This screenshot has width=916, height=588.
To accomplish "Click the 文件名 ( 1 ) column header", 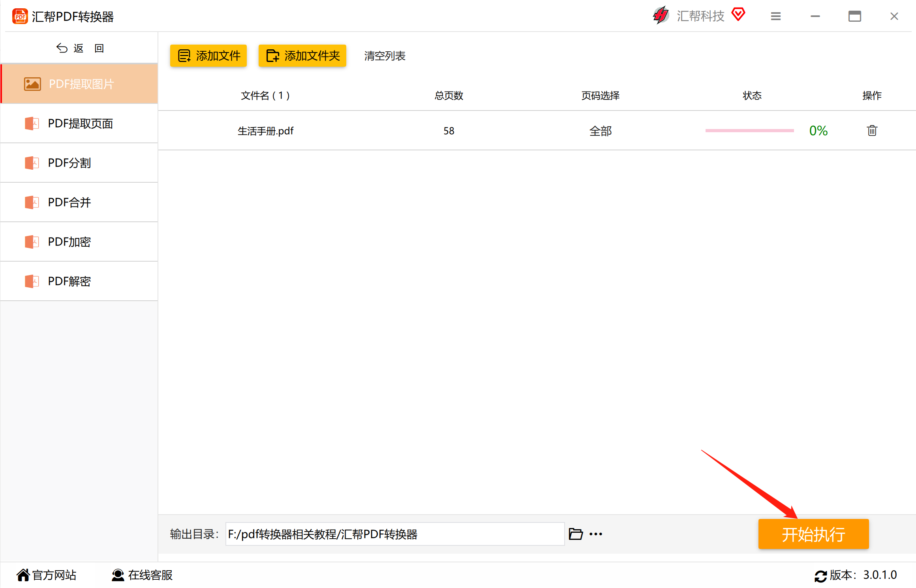I will pyautogui.click(x=265, y=96).
